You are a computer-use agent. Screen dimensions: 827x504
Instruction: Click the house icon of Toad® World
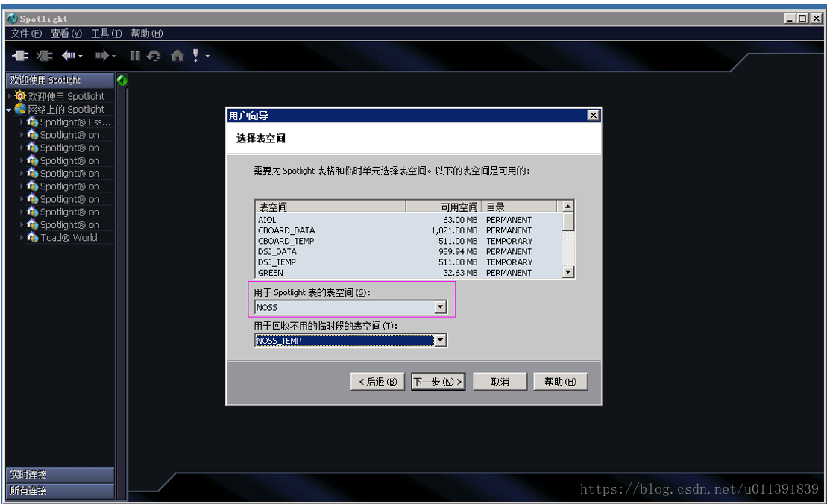point(33,237)
